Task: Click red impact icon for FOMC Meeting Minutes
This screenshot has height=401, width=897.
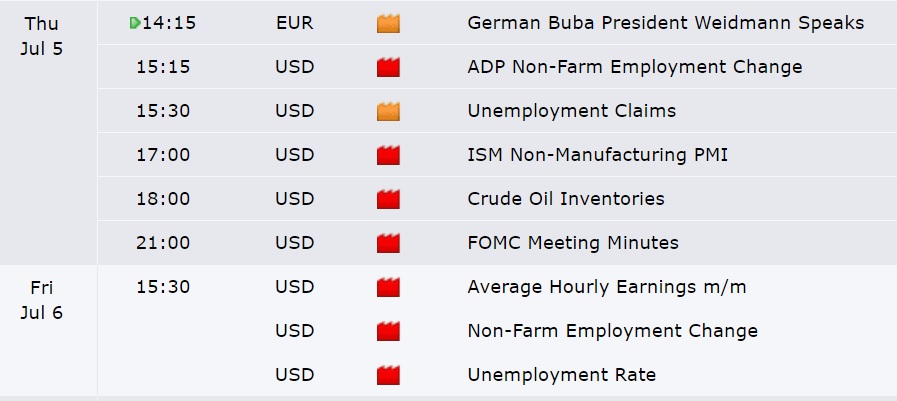Action: (x=388, y=243)
